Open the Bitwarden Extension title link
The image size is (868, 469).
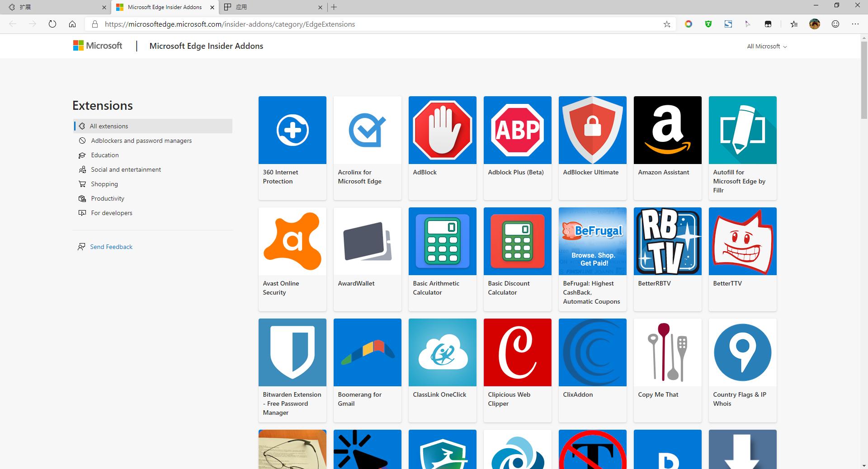(x=292, y=403)
